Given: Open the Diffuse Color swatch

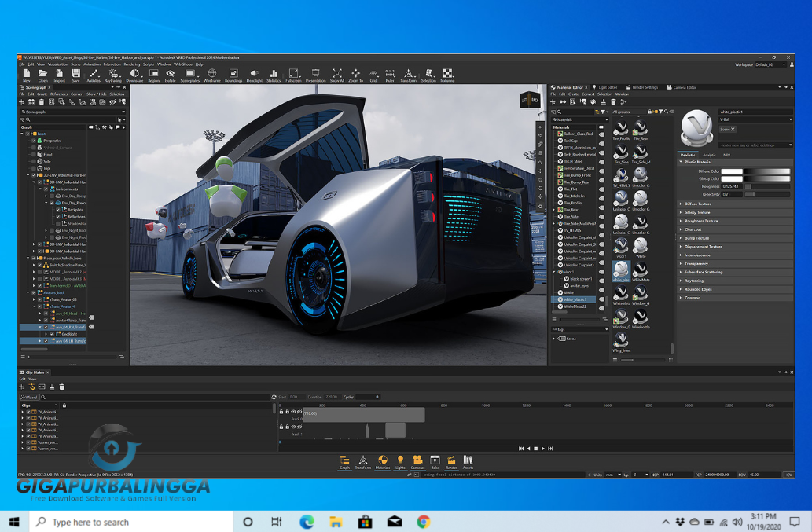Looking at the screenshot, I should pos(732,172).
